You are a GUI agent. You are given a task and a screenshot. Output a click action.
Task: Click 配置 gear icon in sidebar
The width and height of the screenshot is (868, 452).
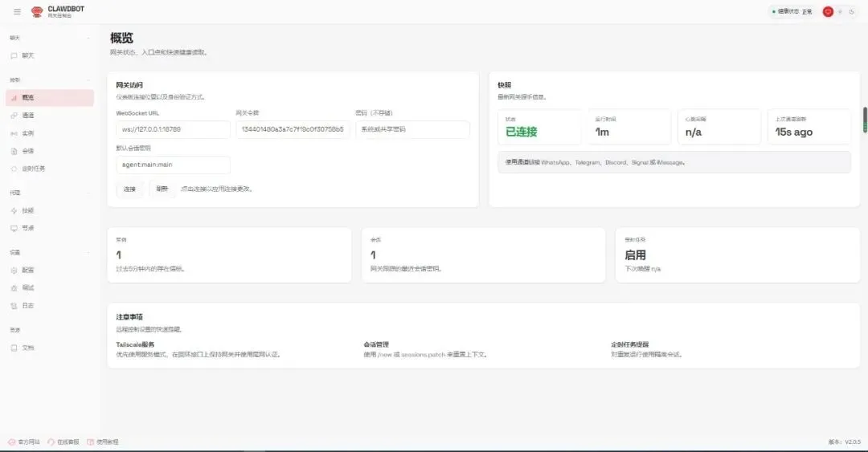[14, 271]
